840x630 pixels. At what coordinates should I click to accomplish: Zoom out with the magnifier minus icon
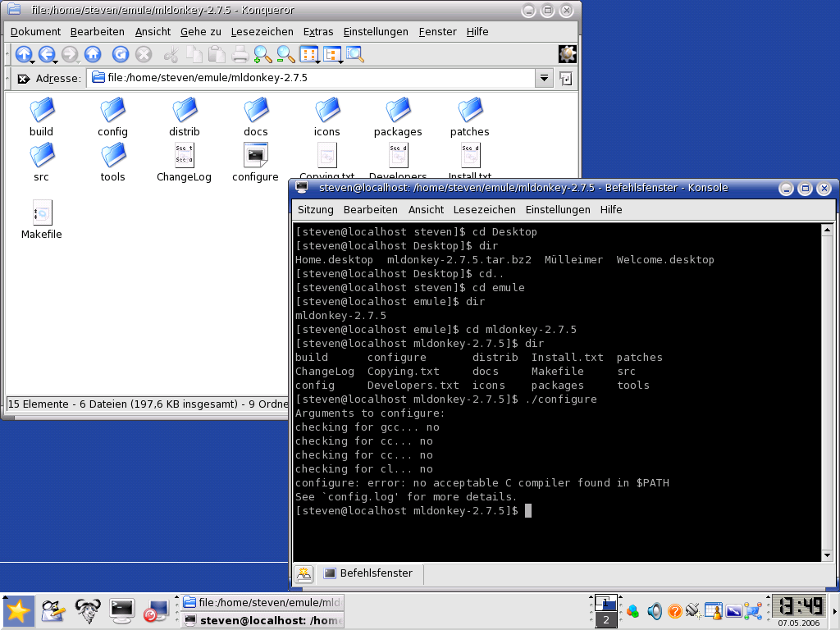pyautogui.click(x=285, y=54)
